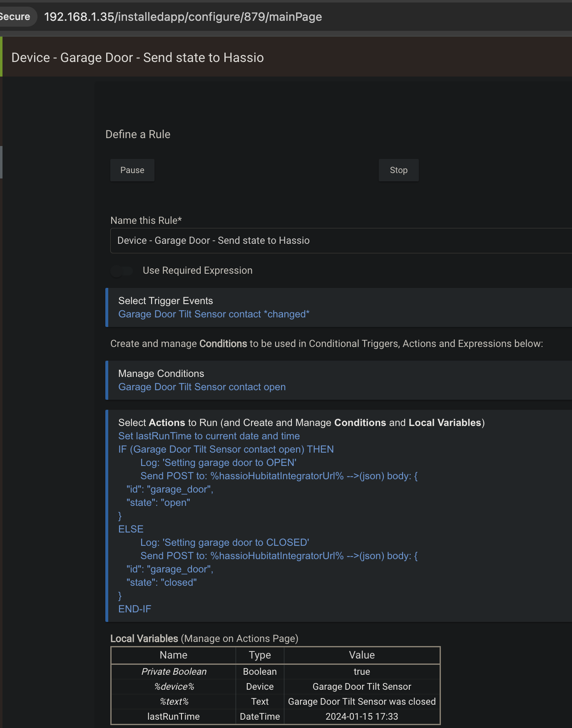Select the Log 'Setting garage door to OPEN' action
Viewport: 572px width, 728px height.
(218, 463)
